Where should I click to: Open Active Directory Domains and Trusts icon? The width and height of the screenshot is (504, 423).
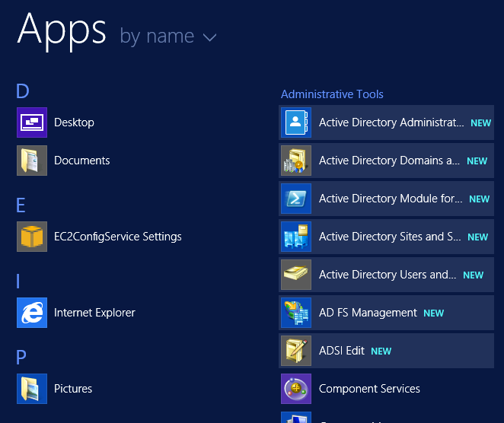click(x=296, y=161)
